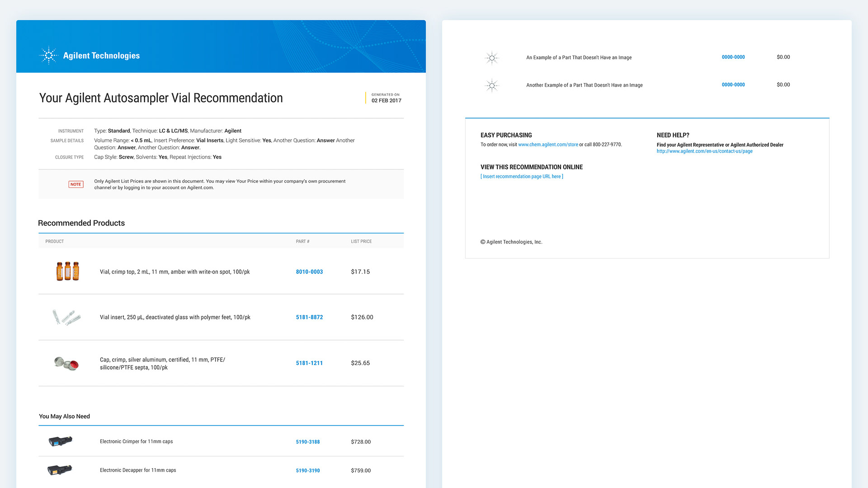Click the $25.65 list price
868x488 pixels.
pyautogui.click(x=360, y=363)
